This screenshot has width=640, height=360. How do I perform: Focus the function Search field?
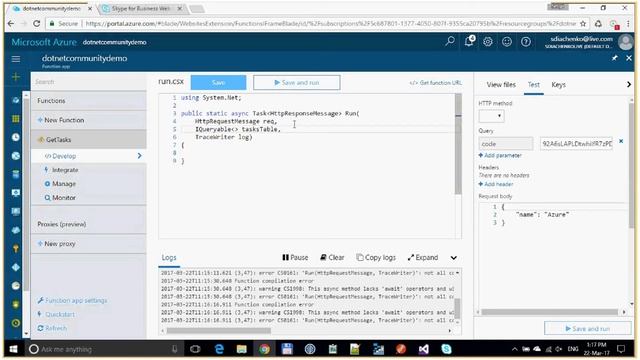pyautogui.click(x=89, y=82)
